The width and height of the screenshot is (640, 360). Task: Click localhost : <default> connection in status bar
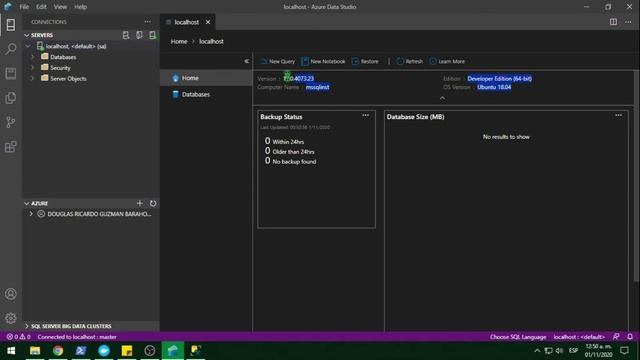579,337
